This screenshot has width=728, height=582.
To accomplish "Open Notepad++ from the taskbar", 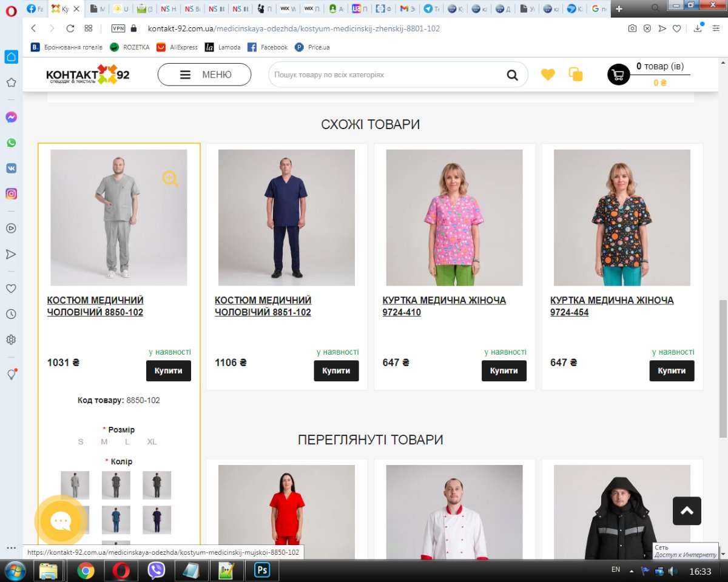I will pyautogui.click(x=227, y=570).
